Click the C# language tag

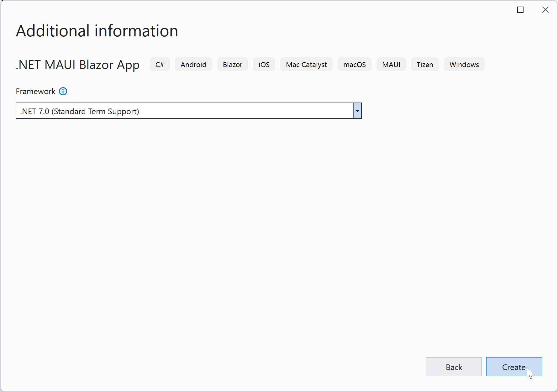[x=160, y=65]
